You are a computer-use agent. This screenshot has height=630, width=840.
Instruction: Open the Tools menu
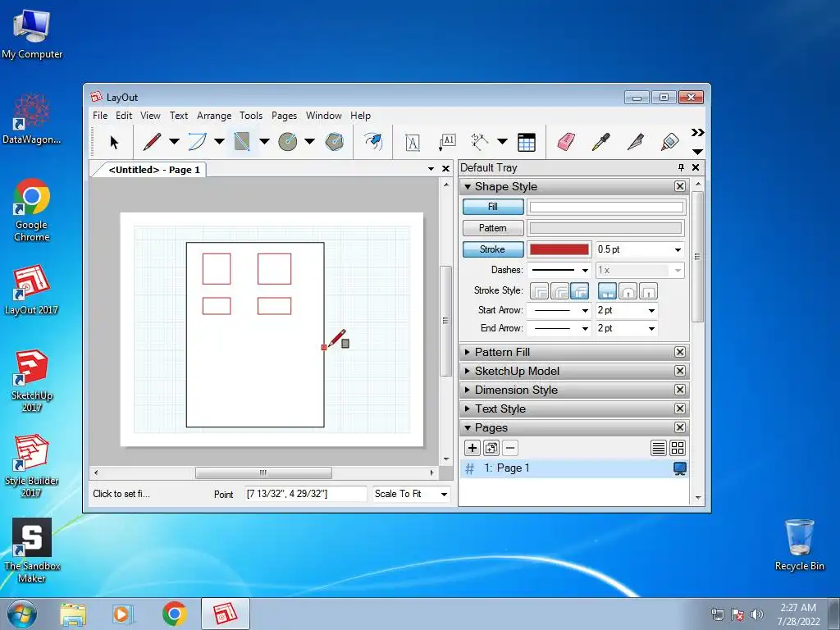[251, 116]
